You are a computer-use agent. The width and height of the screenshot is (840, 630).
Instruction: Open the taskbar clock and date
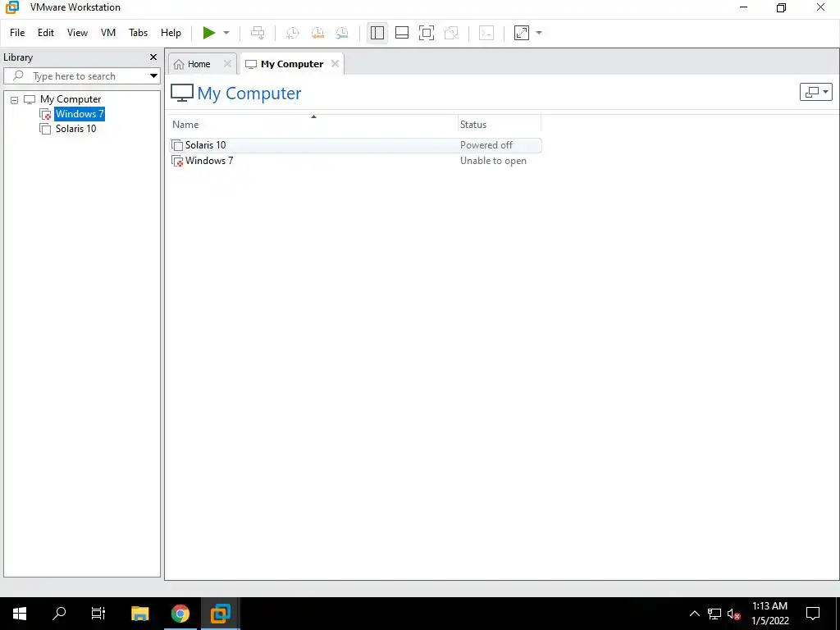pyautogui.click(x=769, y=614)
